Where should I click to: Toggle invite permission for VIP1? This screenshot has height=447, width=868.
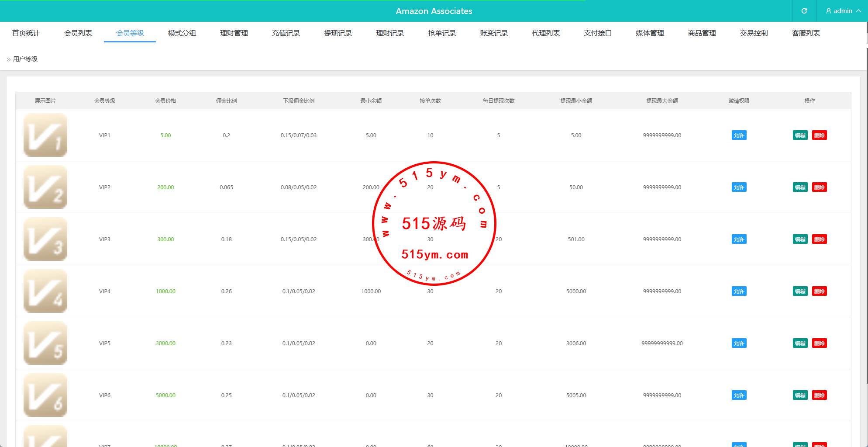(x=739, y=135)
